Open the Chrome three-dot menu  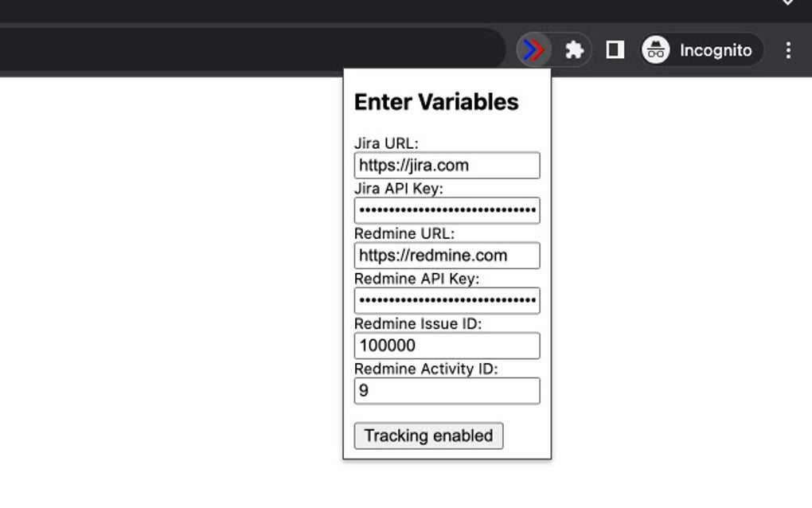[x=788, y=50]
